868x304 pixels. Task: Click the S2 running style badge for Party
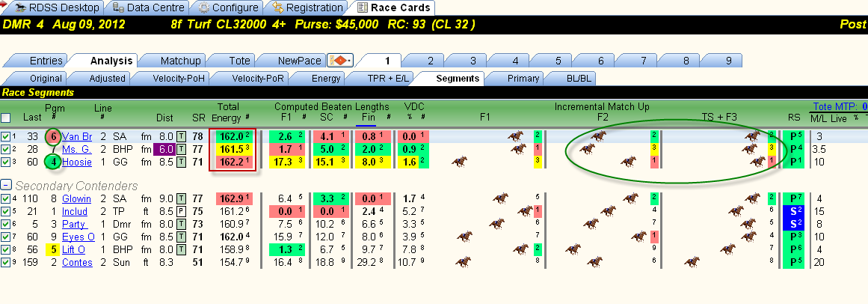794,224
